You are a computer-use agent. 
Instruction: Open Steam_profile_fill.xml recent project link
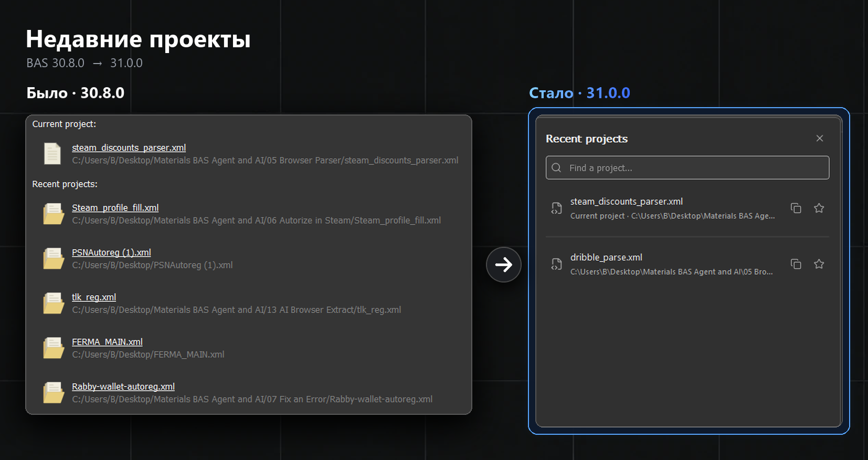point(115,208)
